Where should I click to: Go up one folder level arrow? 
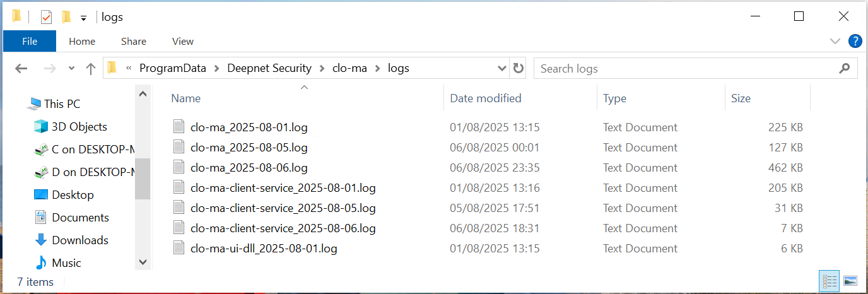90,69
